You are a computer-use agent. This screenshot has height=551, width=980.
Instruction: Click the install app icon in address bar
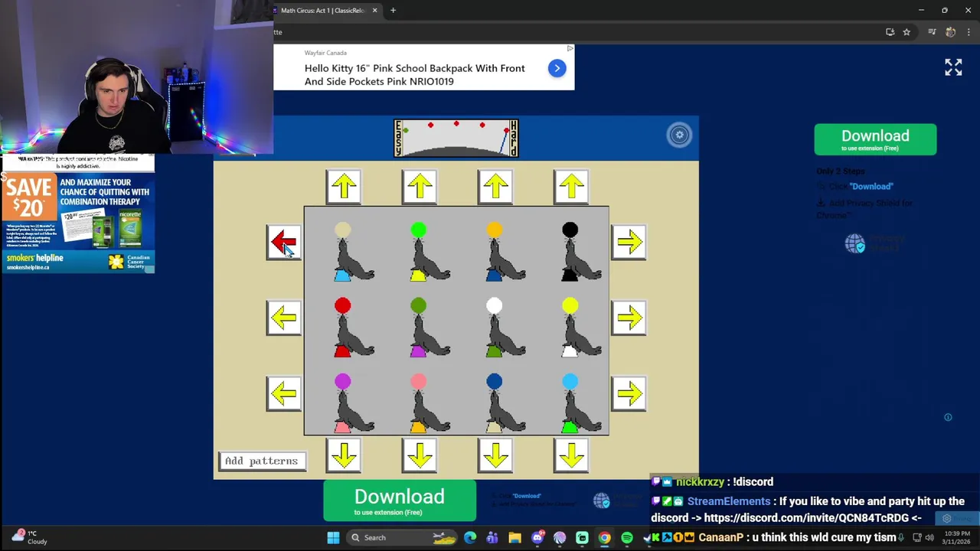890,32
